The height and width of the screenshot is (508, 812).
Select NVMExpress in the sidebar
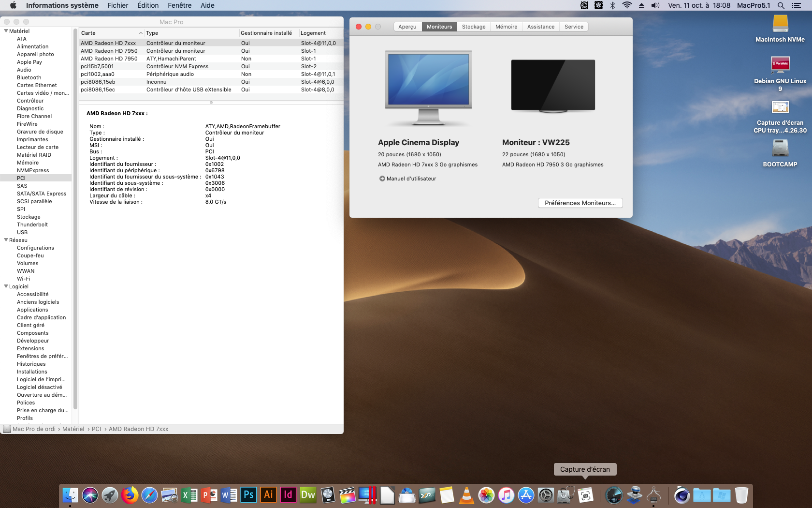(33, 170)
